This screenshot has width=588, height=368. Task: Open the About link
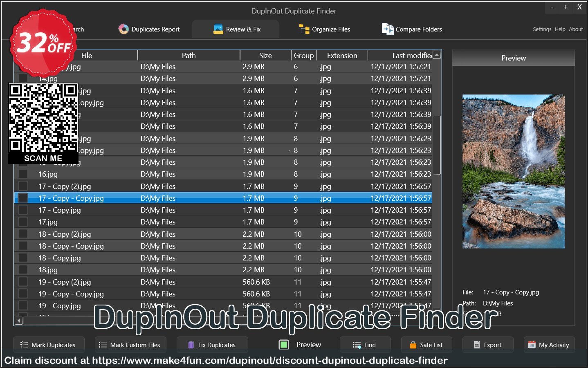576,29
